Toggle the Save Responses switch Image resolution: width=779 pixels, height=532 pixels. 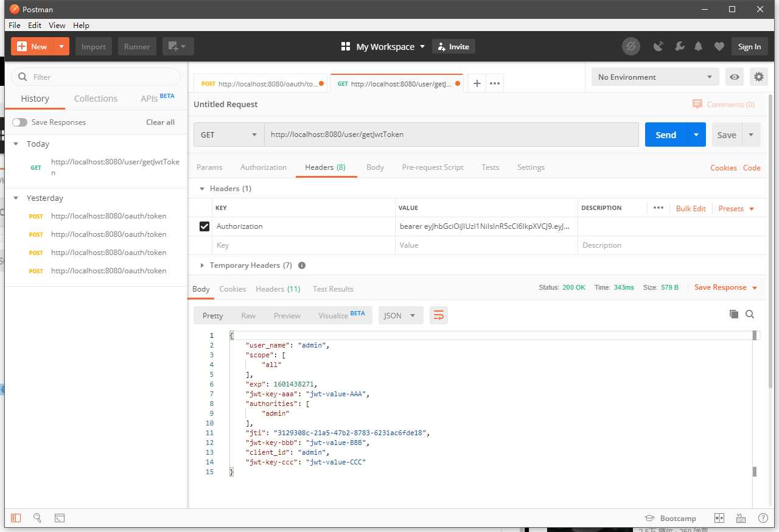coord(19,122)
